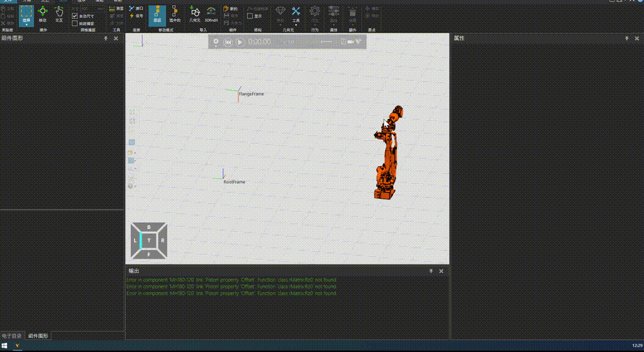Pin the 组件图形 panel
Screen dimensions: 644x352
(106, 38)
